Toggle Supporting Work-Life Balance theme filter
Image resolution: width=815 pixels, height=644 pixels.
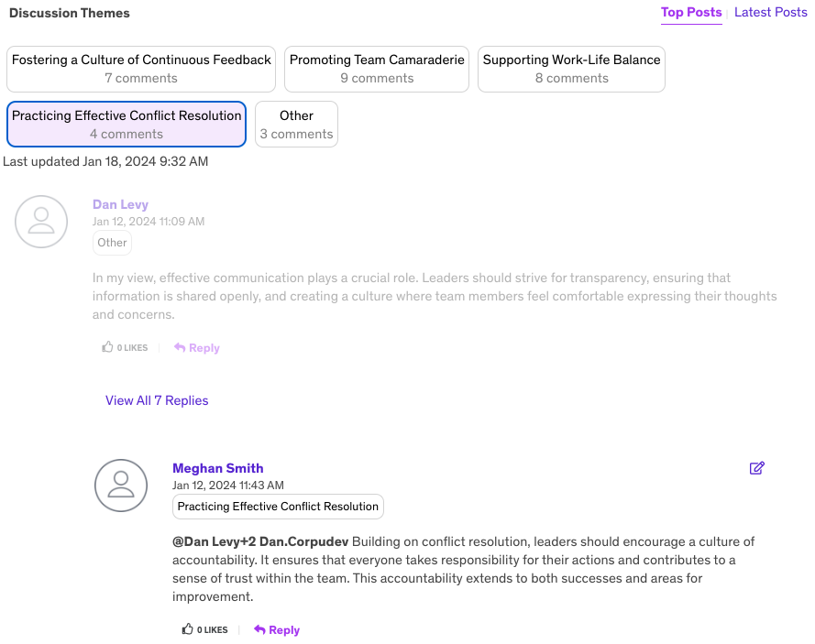[571, 69]
